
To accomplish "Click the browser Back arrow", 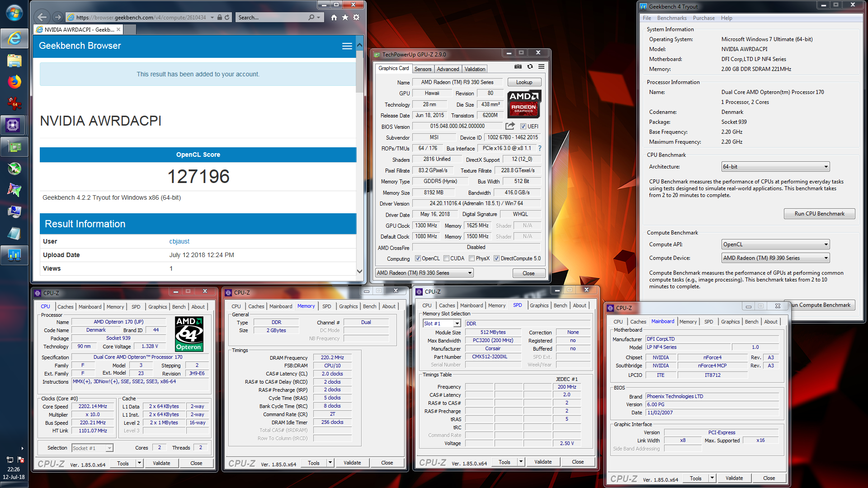I will click(x=42, y=17).
